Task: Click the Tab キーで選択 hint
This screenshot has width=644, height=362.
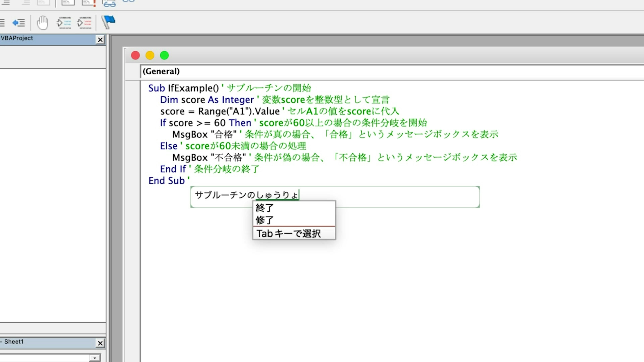Action: coord(289,234)
